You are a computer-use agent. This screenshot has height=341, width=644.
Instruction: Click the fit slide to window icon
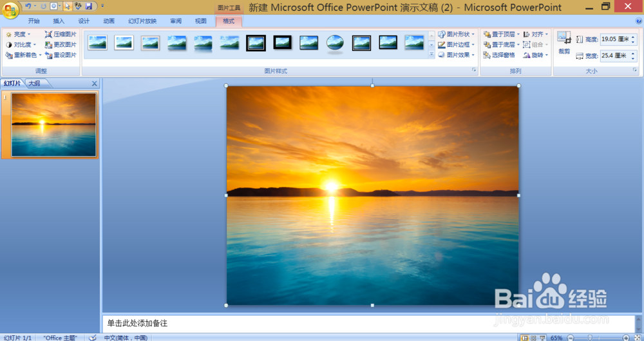pos(638,338)
